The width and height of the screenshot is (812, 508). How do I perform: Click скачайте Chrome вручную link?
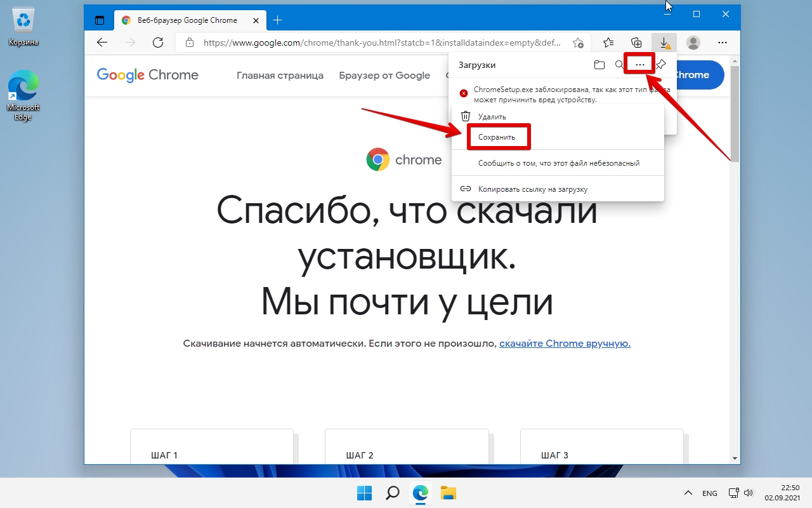coord(565,344)
